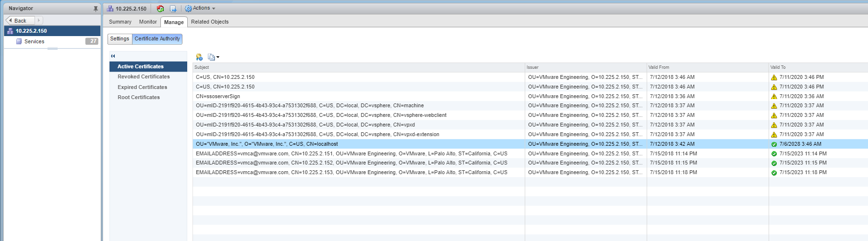868x241 pixels.
Task: Click the 10.225.2.150 host icon in title bar
Action: (110, 9)
